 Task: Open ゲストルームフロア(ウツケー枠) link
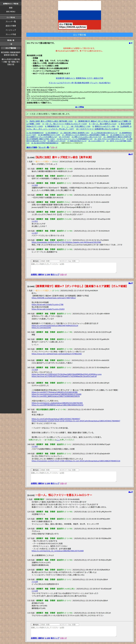[61, 83]
